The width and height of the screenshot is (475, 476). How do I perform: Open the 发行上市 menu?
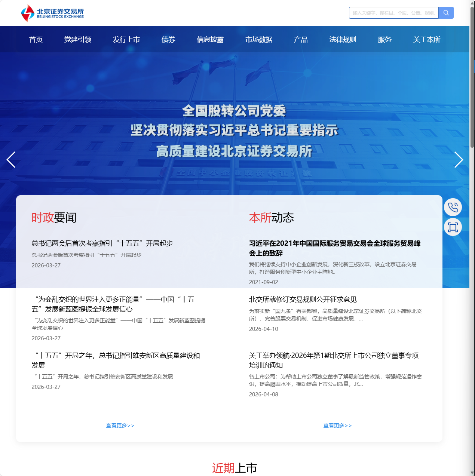click(126, 39)
